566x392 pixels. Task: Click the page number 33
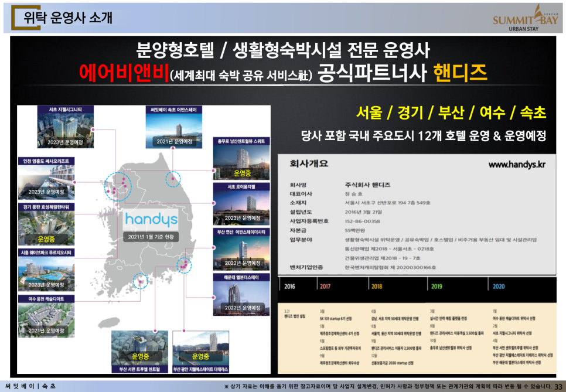pyautogui.click(x=558, y=386)
